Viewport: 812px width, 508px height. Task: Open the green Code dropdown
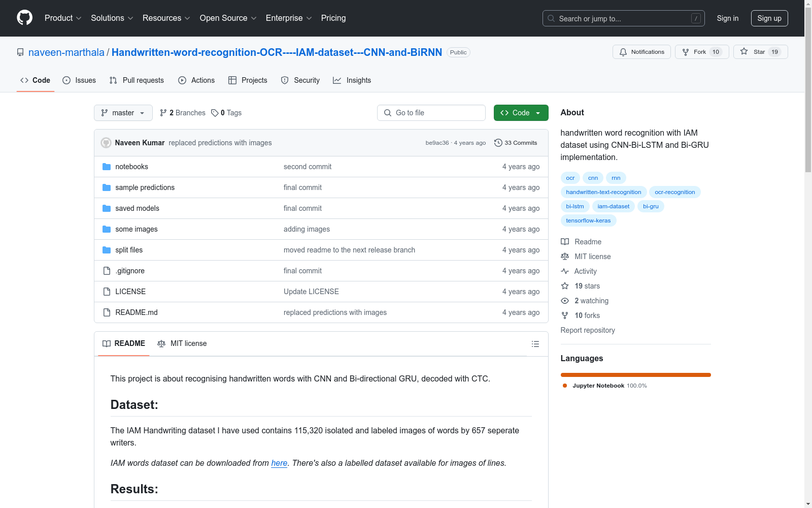click(x=521, y=113)
